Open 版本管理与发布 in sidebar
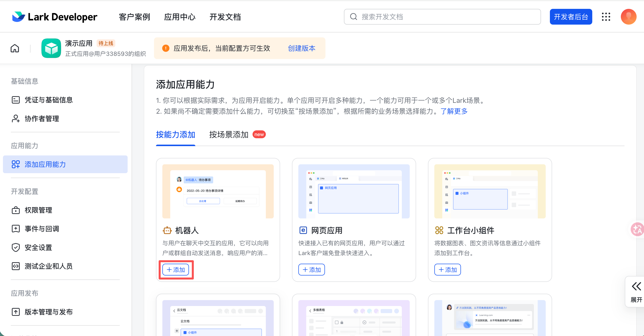Screen dimensions: 644x336 click(49, 312)
